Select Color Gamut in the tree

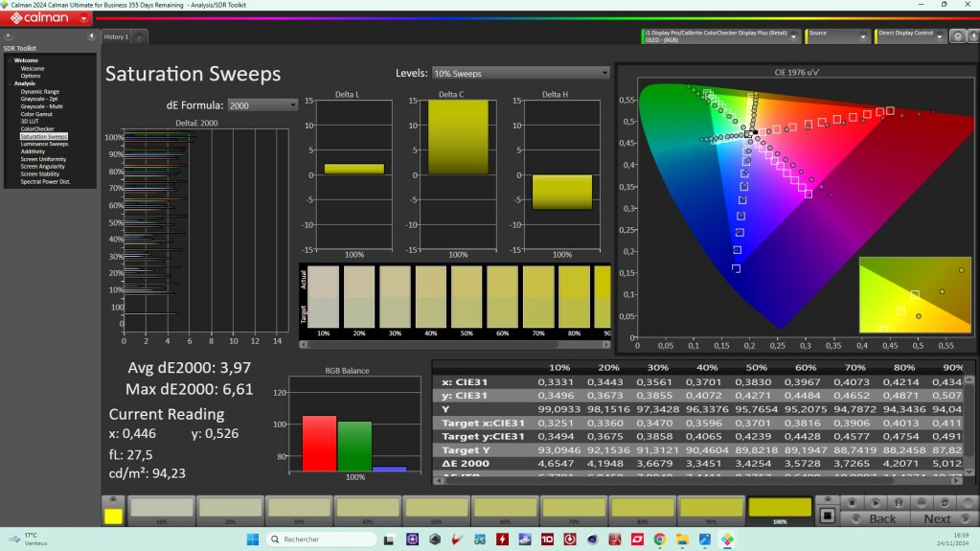tap(36, 114)
